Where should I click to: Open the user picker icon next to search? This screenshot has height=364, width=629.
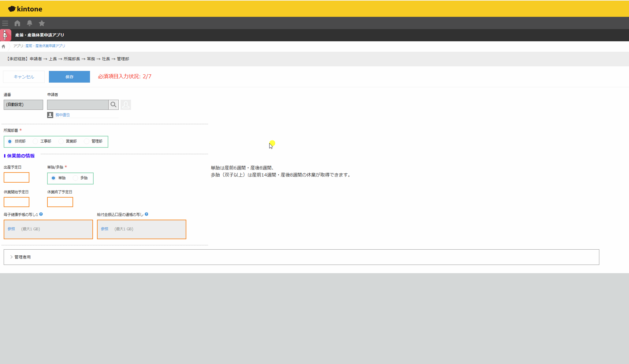click(126, 105)
